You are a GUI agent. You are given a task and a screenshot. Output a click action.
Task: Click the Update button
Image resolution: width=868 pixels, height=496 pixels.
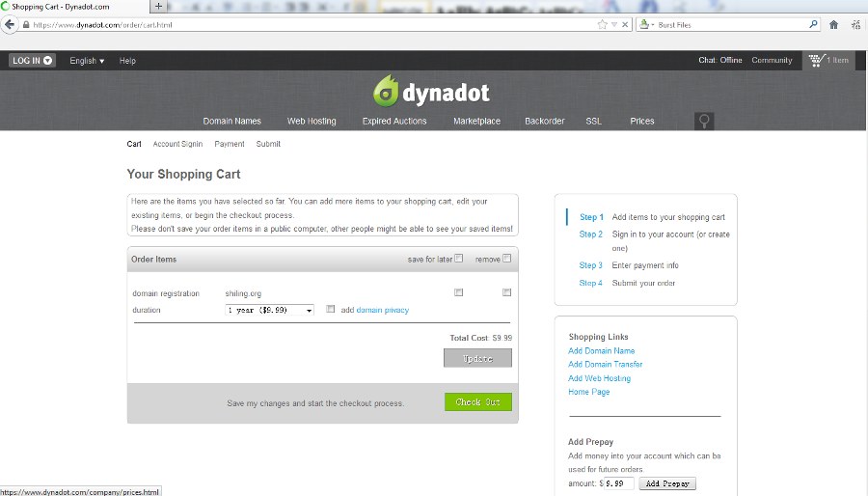pos(477,358)
